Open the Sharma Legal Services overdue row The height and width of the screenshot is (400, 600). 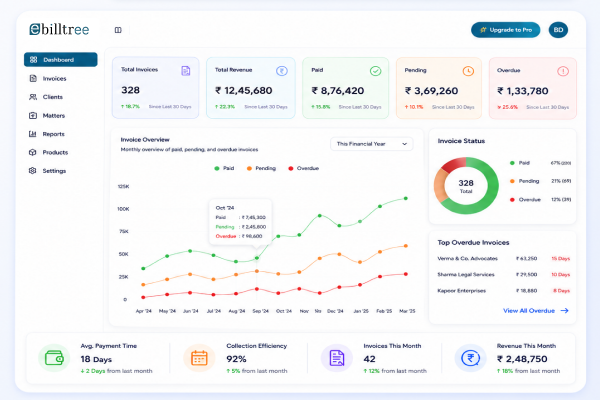pos(504,275)
